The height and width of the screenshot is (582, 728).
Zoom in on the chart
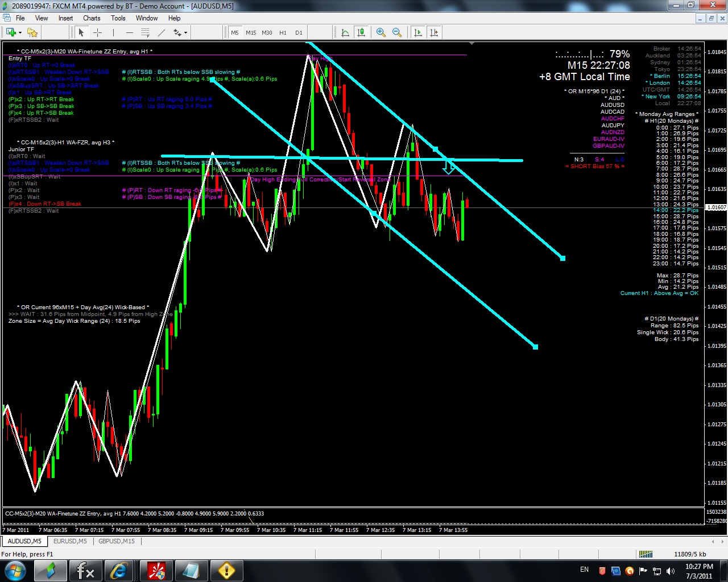click(x=381, y=32)
